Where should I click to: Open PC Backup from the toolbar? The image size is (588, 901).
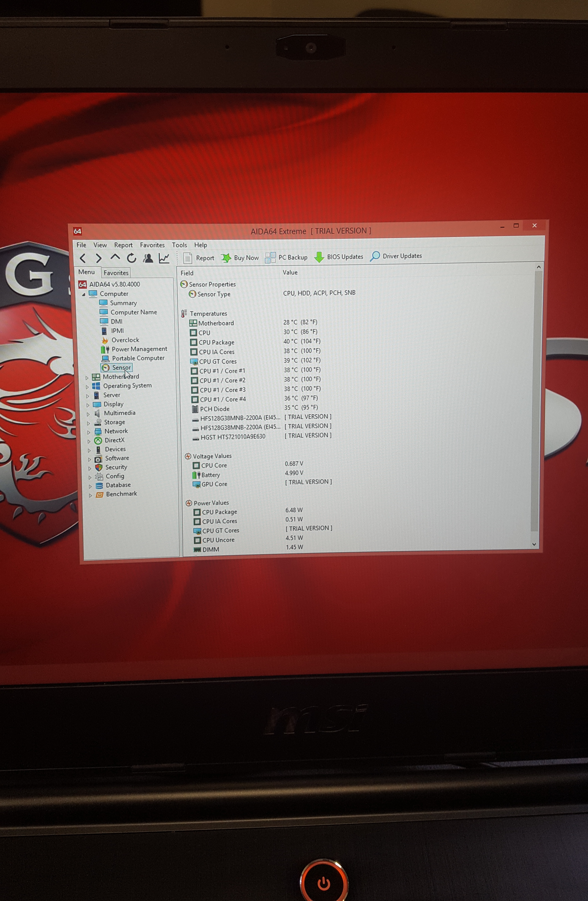click(x=286, y=257)
